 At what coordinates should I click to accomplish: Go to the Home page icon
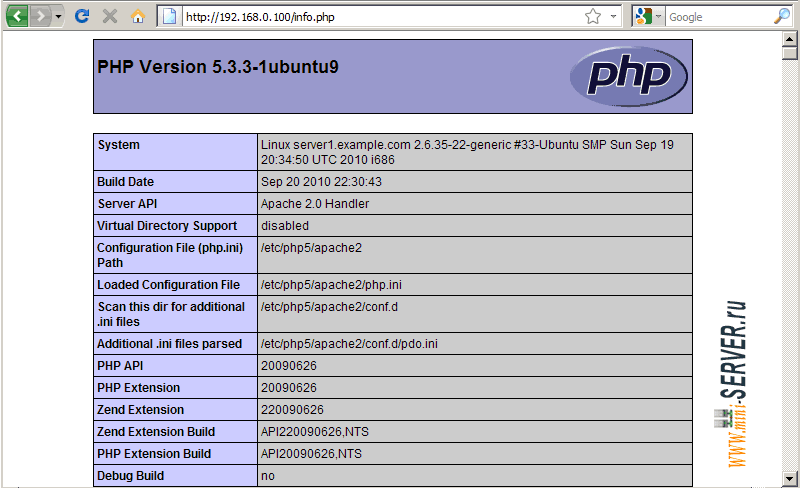coord(138,16)
